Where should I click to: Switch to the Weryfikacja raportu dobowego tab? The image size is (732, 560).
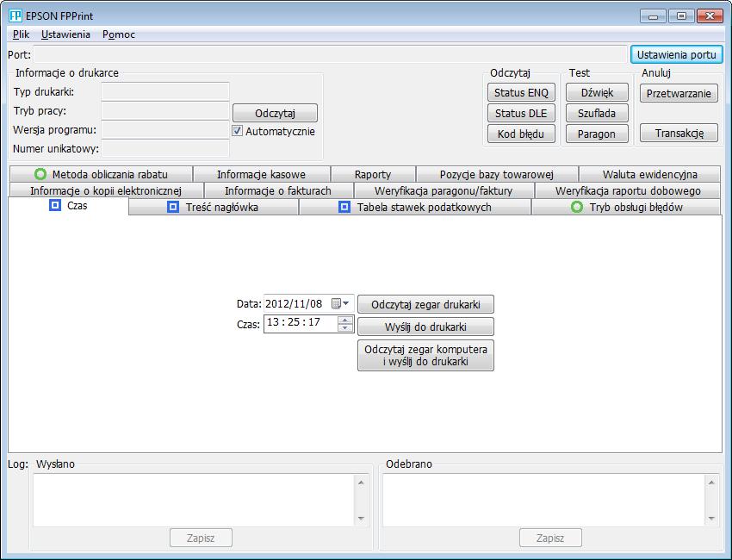628,190
